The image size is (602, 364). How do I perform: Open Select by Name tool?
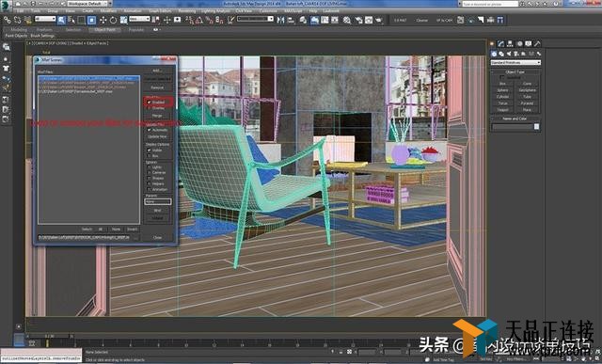point(71,20)
